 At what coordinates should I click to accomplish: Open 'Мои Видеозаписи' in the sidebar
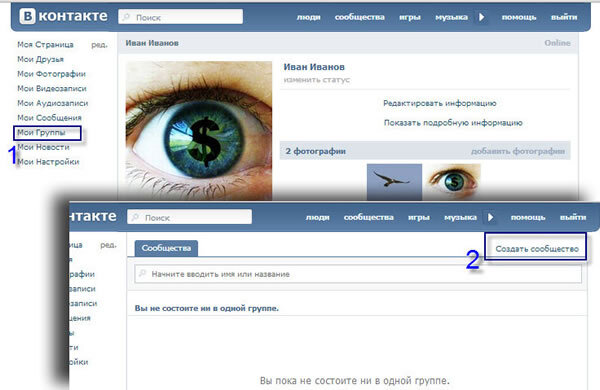pos(52,88)
